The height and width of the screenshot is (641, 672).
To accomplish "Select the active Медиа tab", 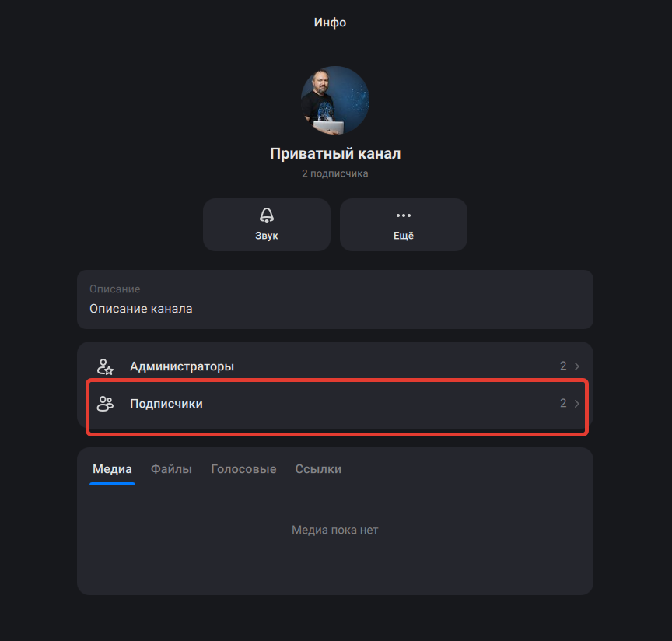I will point(112,469).
